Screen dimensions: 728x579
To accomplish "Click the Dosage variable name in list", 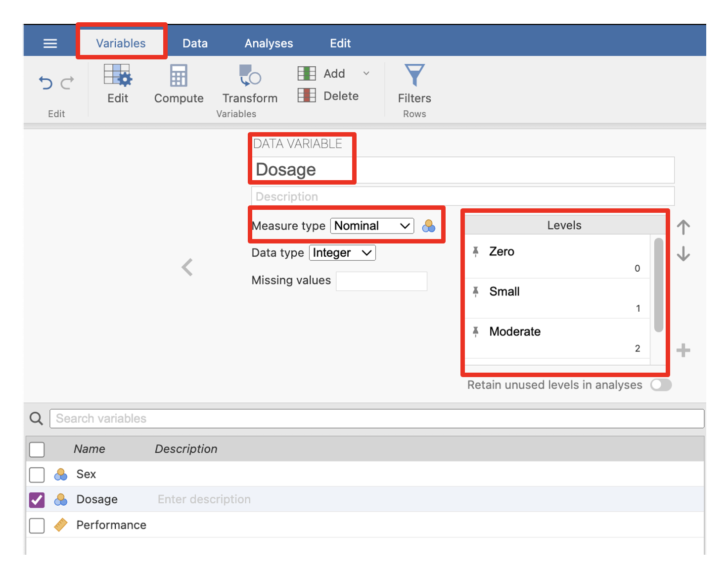I will coord(97,499).
